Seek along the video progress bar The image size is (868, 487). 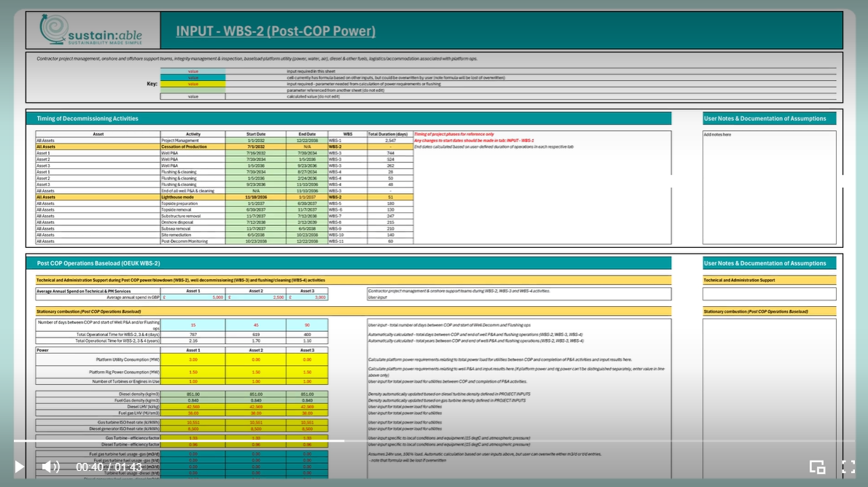tap(435, 441)
